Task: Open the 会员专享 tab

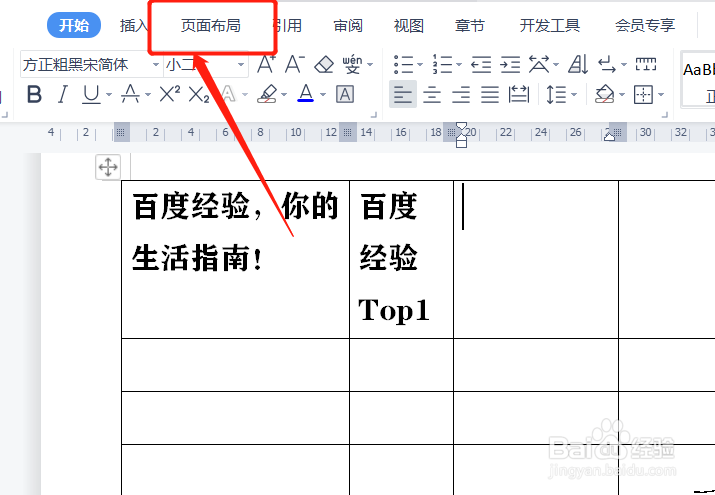Action: pyautogui.click(x=645, y=26)
